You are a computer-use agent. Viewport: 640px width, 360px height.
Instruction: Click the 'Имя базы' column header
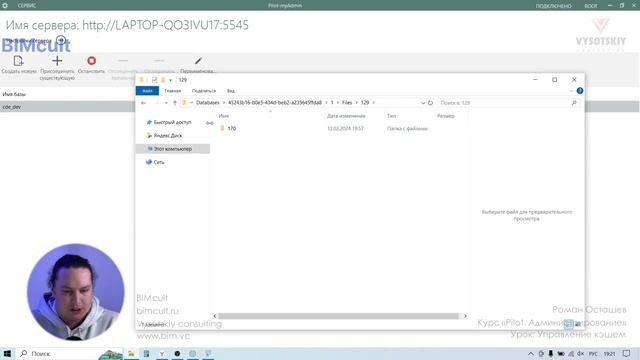click(14, 94)
